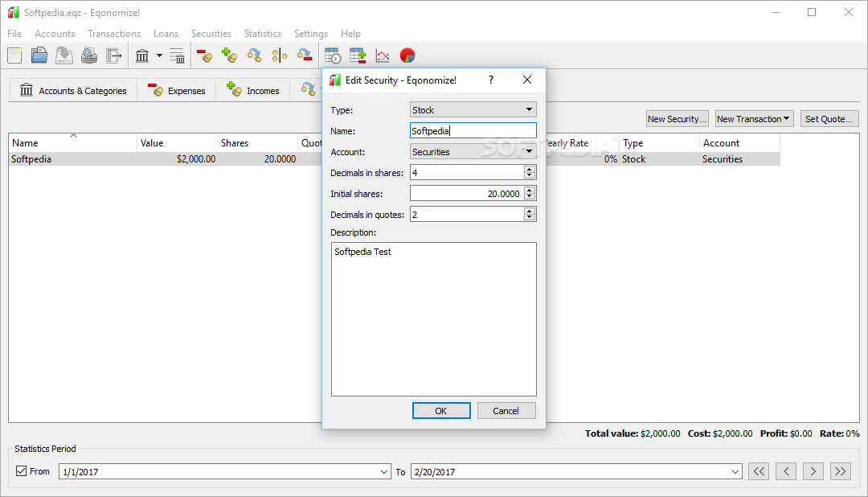The image size is (868, 497).
Task: Decrease Decimals in quotes value
Action: (x=530, y=217)
